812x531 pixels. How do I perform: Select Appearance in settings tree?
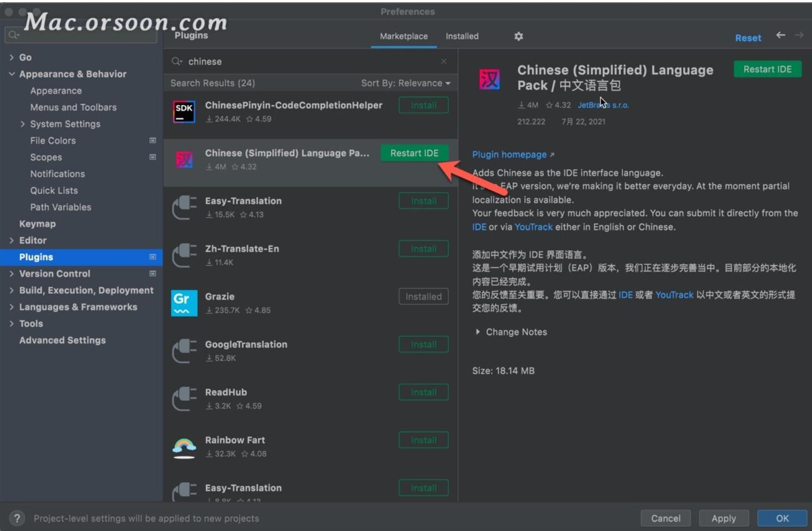click(56, 91)
